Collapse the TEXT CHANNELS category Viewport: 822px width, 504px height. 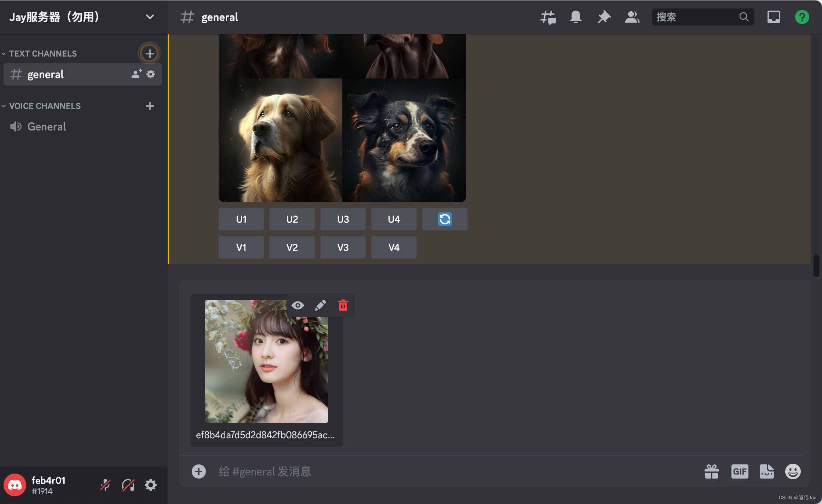[42, 54]
